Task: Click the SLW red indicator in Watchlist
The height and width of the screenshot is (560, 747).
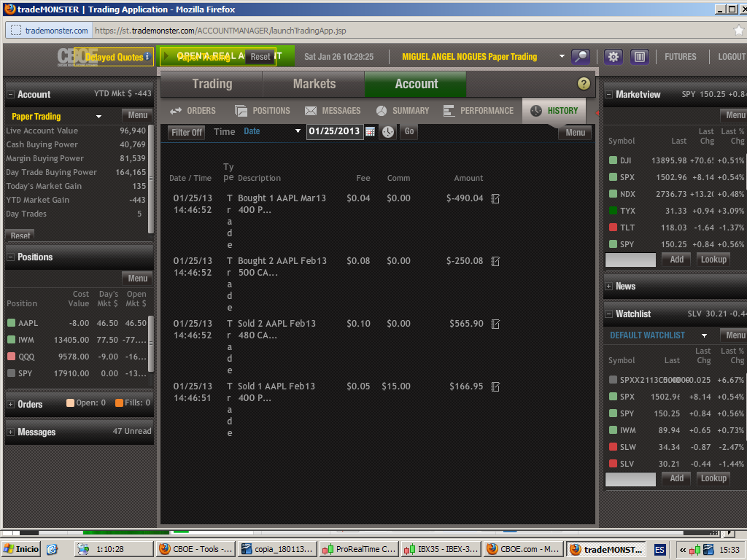Action: pos(613,447)
